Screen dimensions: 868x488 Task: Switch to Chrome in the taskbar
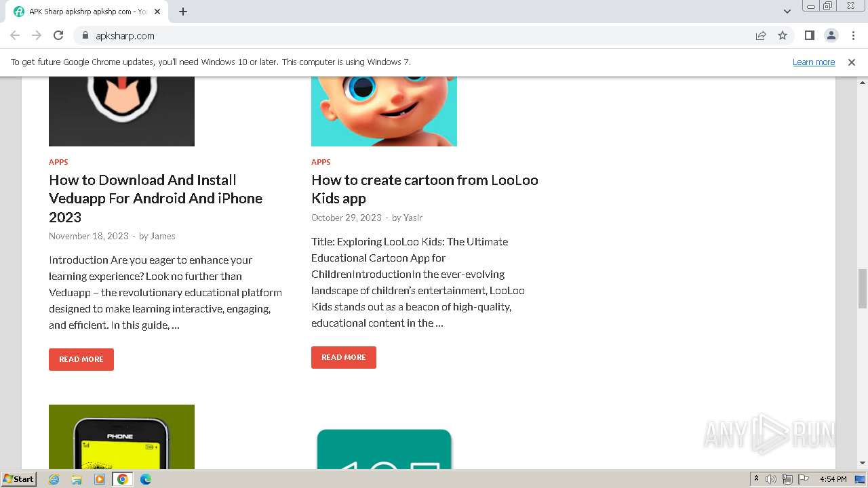pyautogui.click(x=123, y=479)
